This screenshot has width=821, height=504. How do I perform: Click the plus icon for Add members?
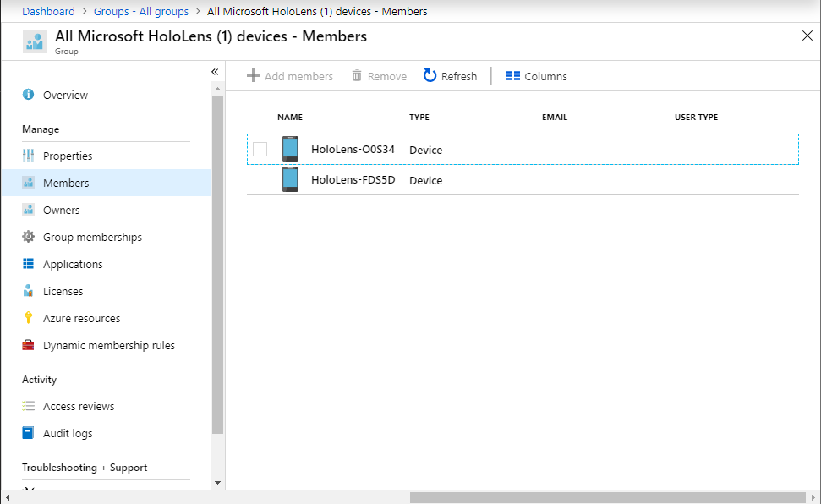(254, 76)
